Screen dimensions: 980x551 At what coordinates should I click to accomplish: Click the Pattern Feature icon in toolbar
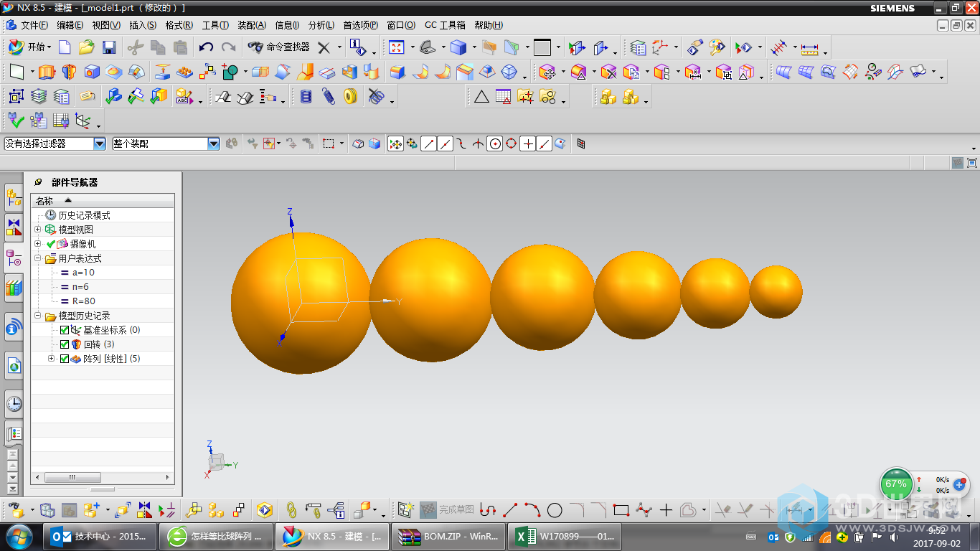(185, 72)
